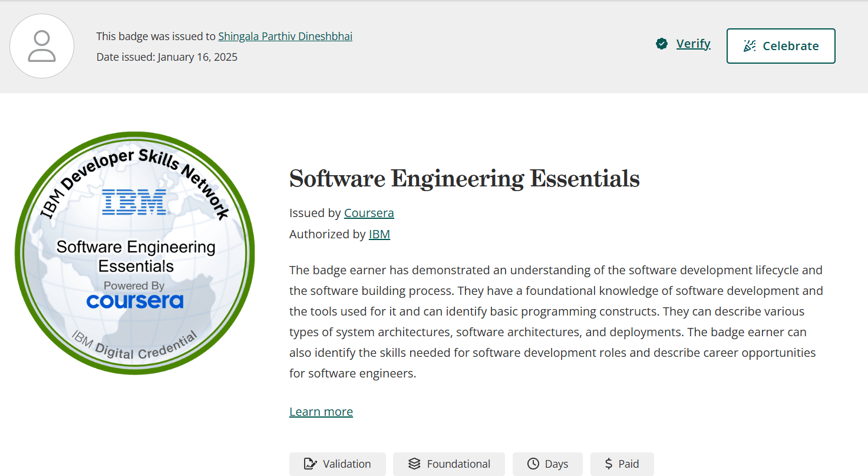The width and height of the screenshot is (868, 476).
Task: Open the Coursera issuer link
Action: 369,213
